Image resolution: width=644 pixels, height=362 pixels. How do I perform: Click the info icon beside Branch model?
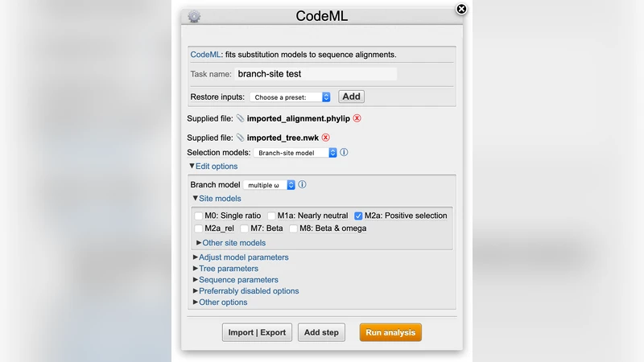(302, 184)
